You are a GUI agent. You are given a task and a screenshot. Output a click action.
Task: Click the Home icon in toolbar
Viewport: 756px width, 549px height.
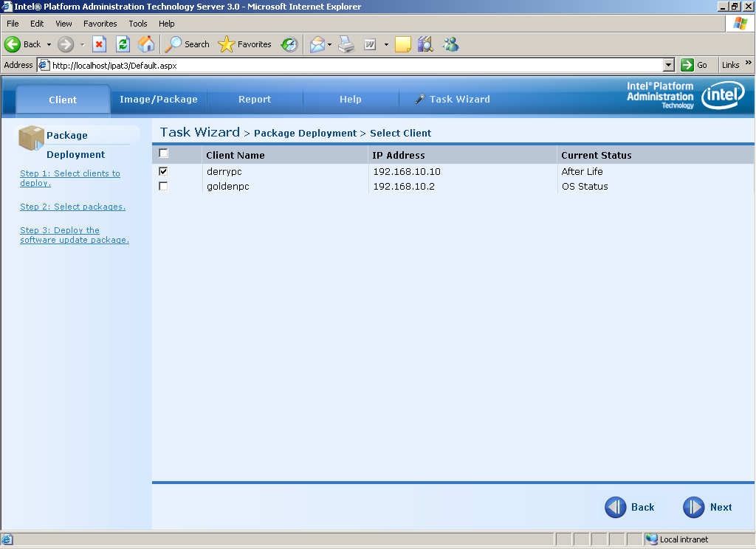(147, 44)
